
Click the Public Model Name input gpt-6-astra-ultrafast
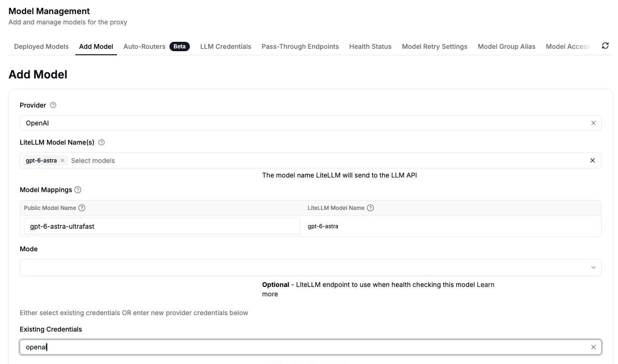[x=162, y=226]
